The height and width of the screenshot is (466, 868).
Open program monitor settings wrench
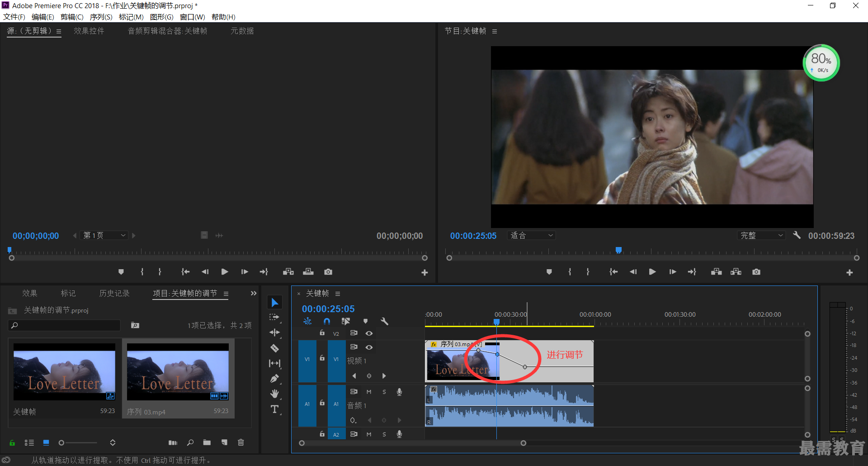point(797,235)
